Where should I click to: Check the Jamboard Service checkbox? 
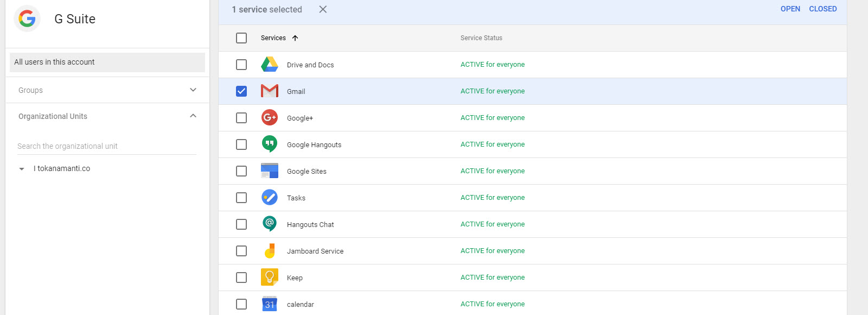[x=241, y=251]
